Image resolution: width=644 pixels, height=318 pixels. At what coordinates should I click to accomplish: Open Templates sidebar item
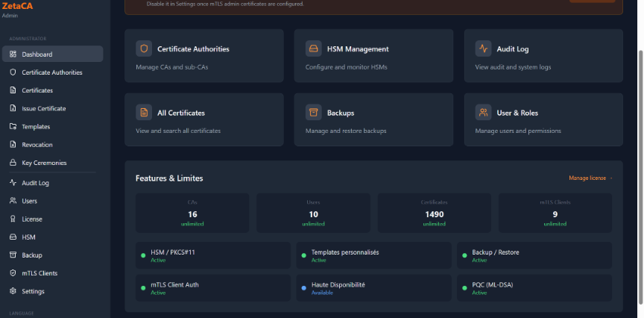pyautogui.click(x=53, y=126)
